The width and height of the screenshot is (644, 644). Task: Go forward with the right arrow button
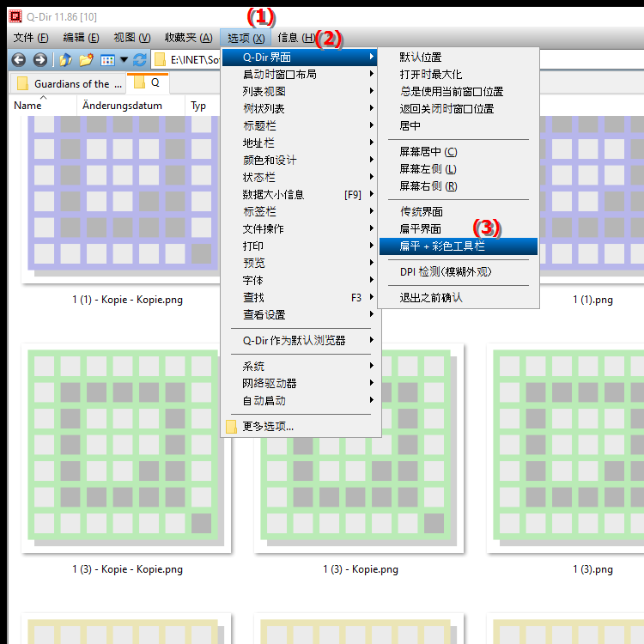point(39,60)
